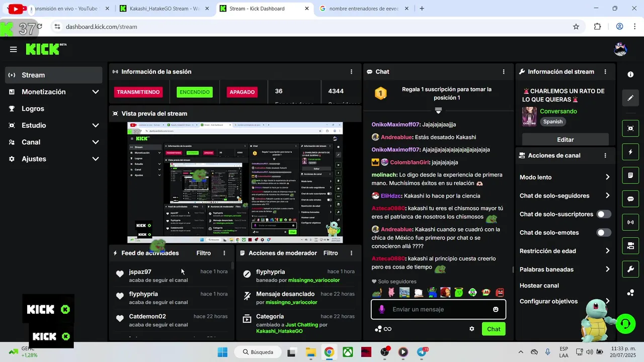Toggle Chat de solo-suscriptores switch
Image resolution: width=644 pixels, height=362 pixels.
[604, 214]
